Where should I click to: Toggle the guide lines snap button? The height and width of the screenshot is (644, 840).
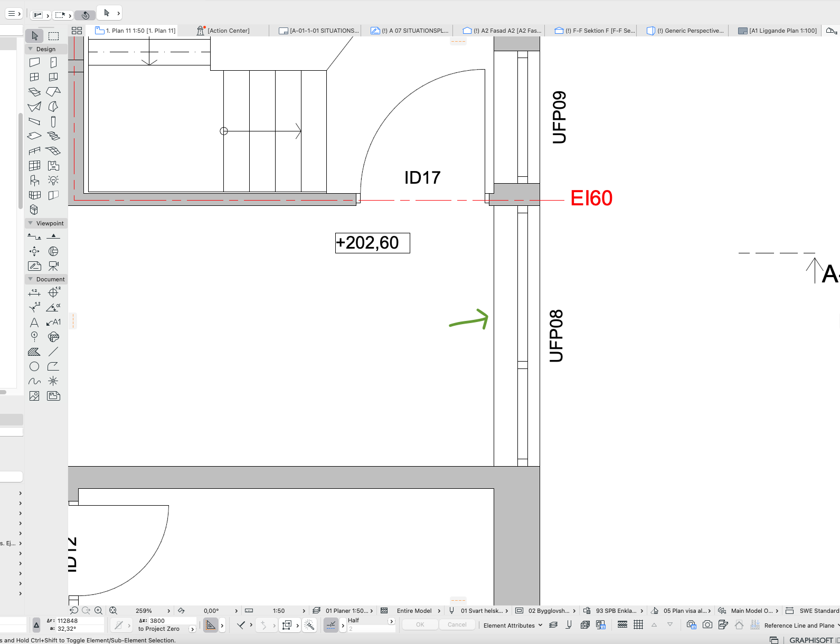point(210,625)
